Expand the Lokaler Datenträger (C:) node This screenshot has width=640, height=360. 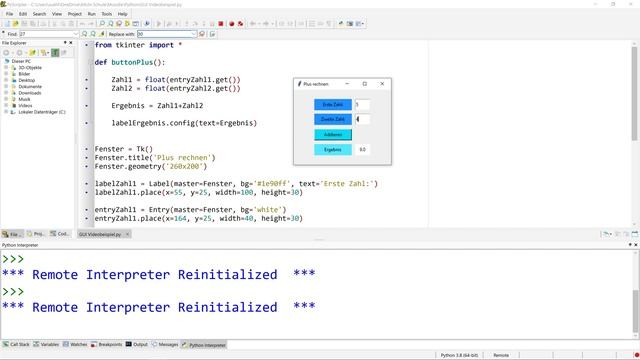pos(6,112)
